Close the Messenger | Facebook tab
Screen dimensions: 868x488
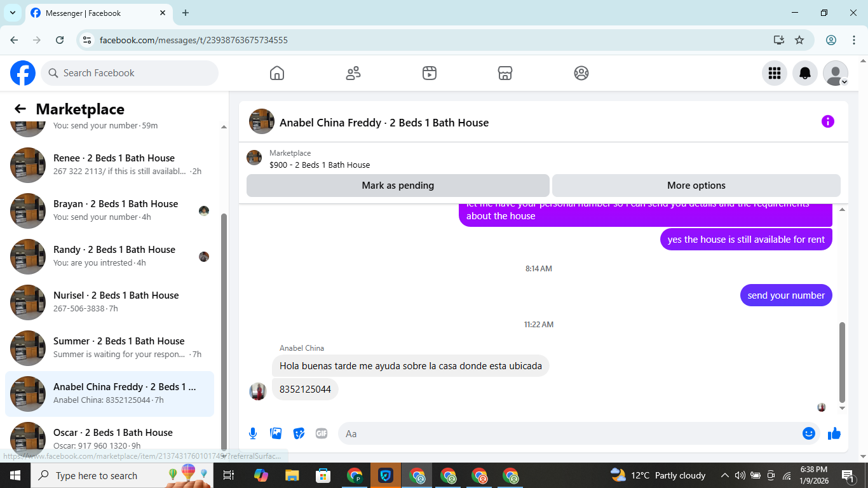(163, 13)
